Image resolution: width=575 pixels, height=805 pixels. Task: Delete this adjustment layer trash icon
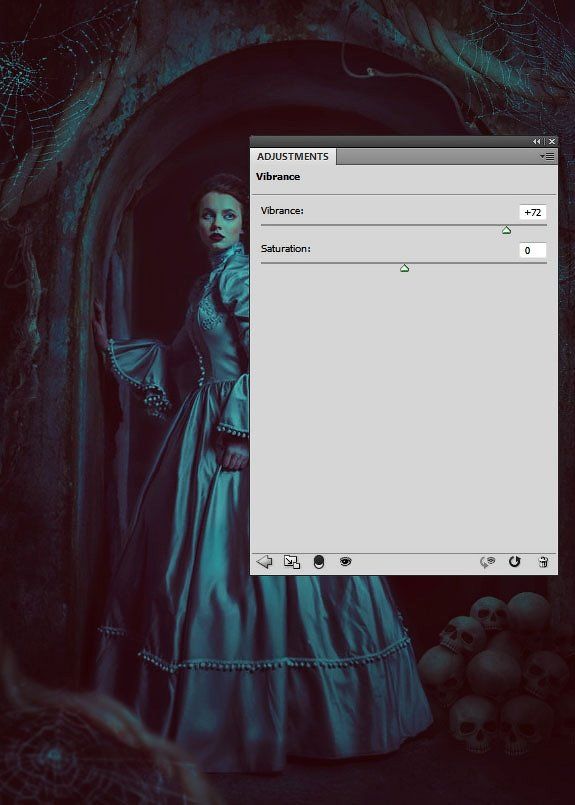tap(543, 562)
